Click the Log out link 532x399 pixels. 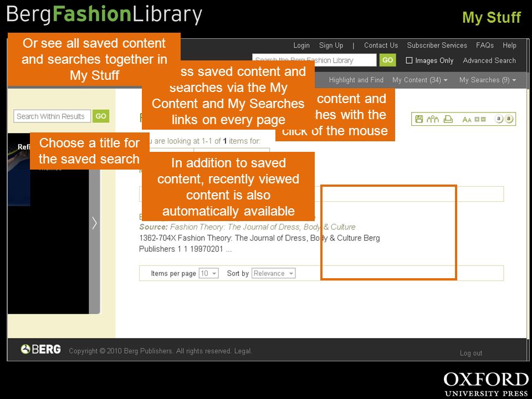click(x=471, y=353)
